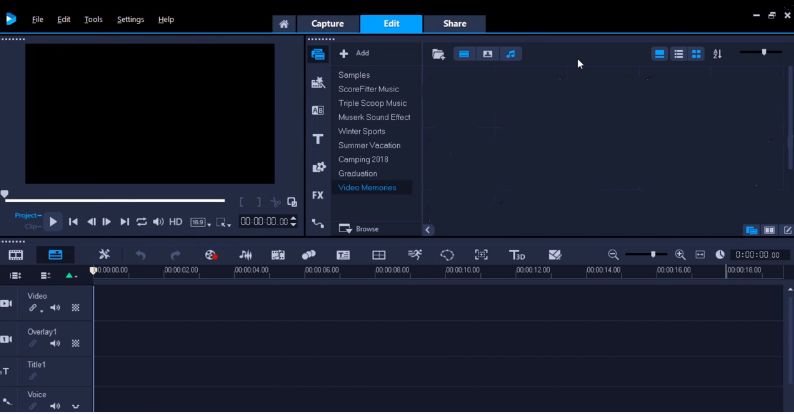
Task: Open the Auto Music tool
Action: (x=278, y=255)
